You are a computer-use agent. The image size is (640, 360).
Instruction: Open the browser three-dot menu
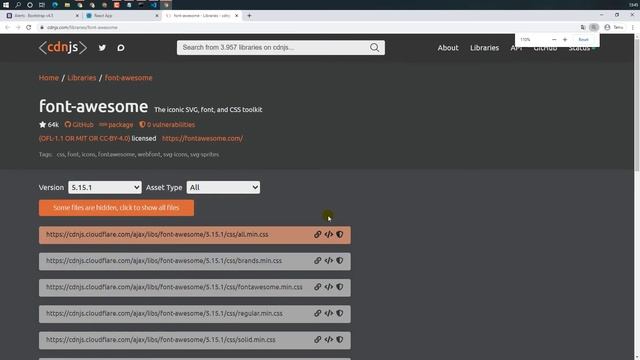[x=633, y=27]
